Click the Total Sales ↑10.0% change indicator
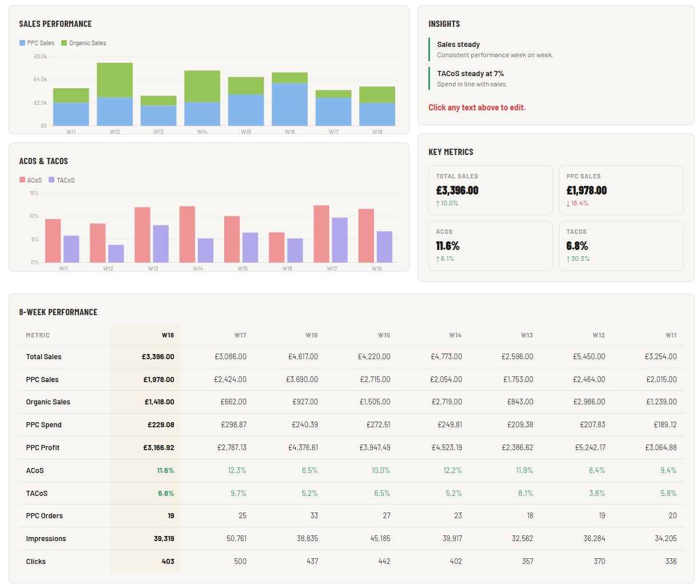Screen dimensions: 700x588 (x=447, y=203)
